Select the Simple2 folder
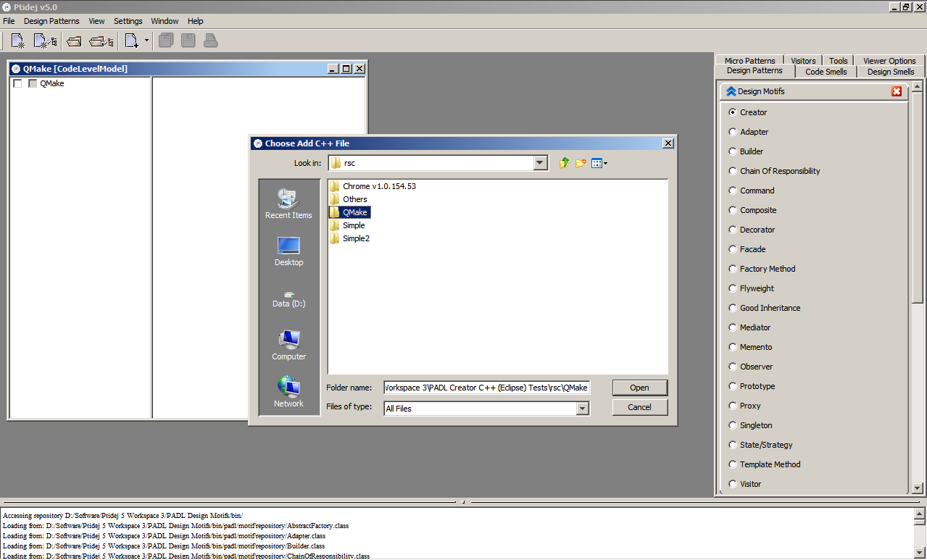 pos(355,238)
